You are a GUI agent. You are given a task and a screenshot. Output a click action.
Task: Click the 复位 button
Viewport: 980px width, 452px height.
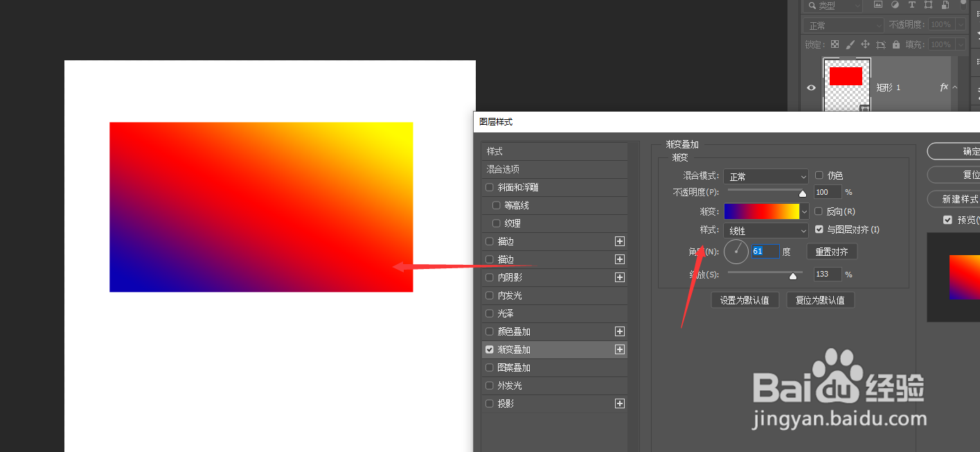tap(954, 175)
